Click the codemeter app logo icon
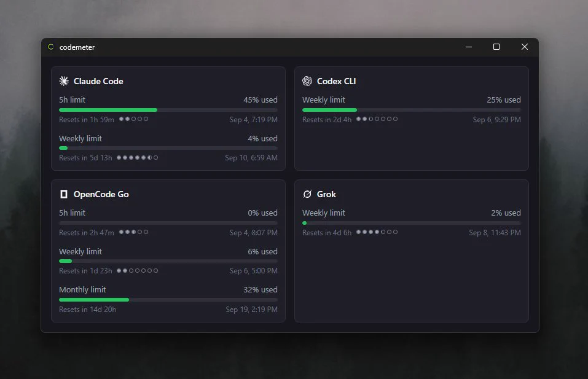The width and height of the screenshot is (588, 379). click(x=50, y=47)
